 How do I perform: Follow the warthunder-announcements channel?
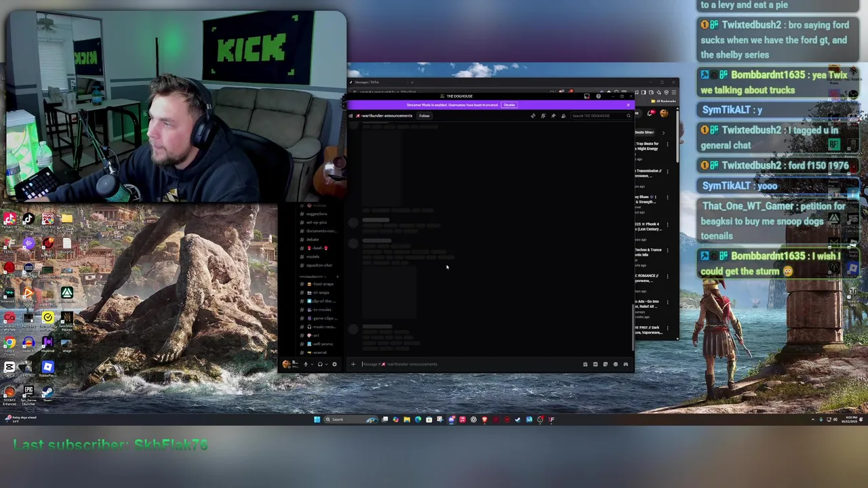425,116
